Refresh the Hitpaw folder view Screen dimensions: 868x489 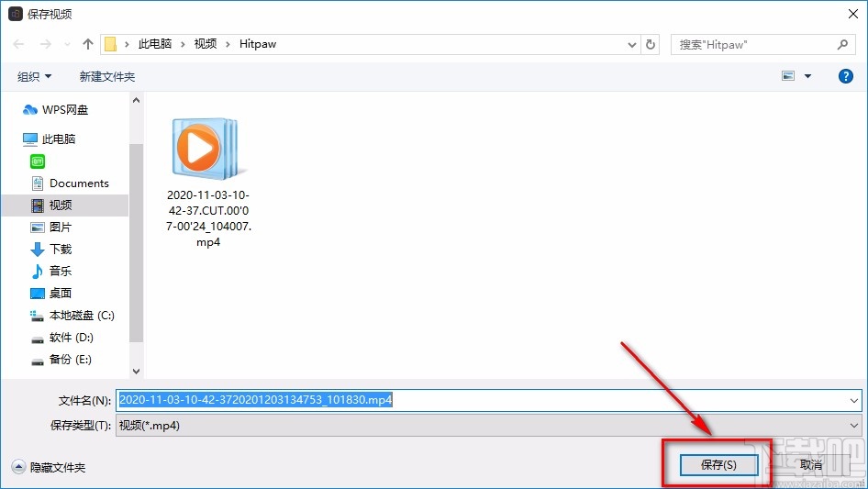click(651, 44)
